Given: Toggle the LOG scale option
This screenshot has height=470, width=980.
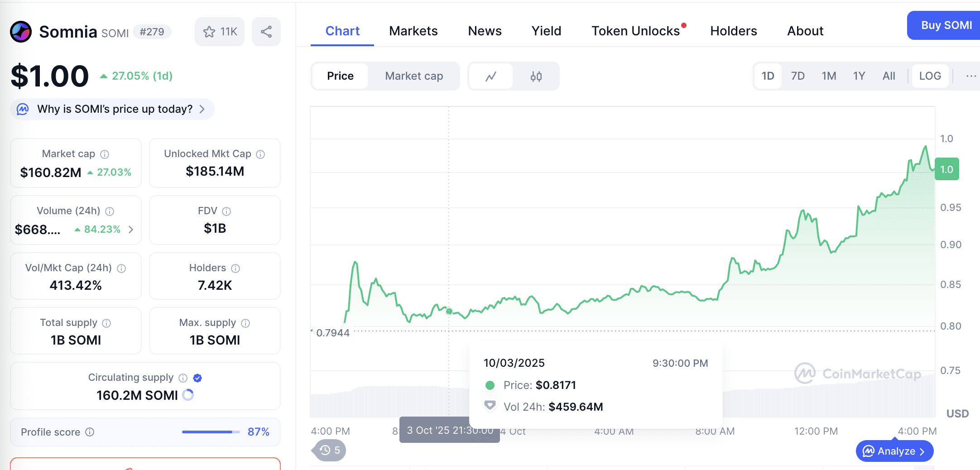Looking at the screenshot, I should click(930, 76).
